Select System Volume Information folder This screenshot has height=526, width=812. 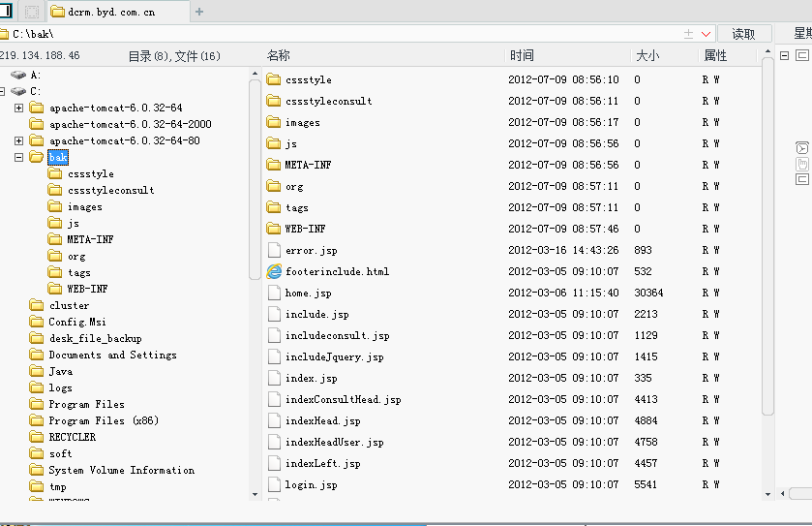click(x=122, y=470)
